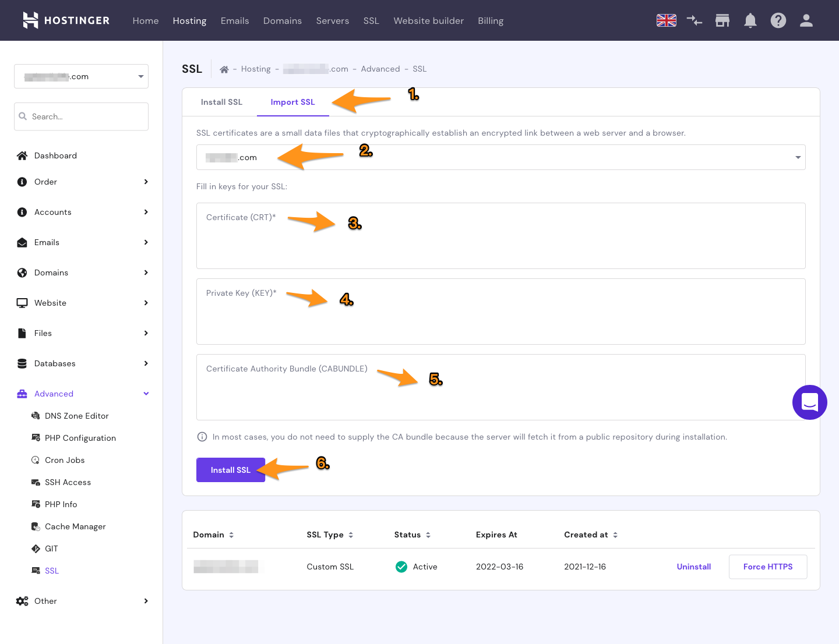Click the Force HTTPS button
The image size is (839, 644).
[767, 567]
